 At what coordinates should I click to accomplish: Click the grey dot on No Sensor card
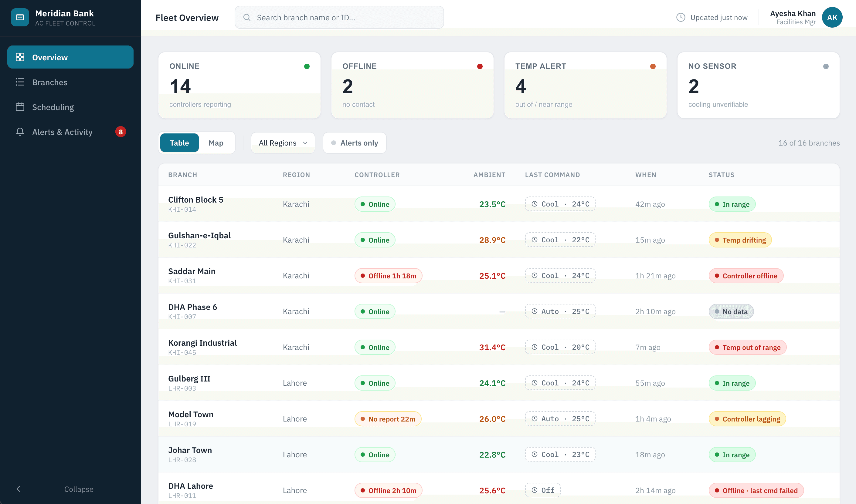click(826, 66)
